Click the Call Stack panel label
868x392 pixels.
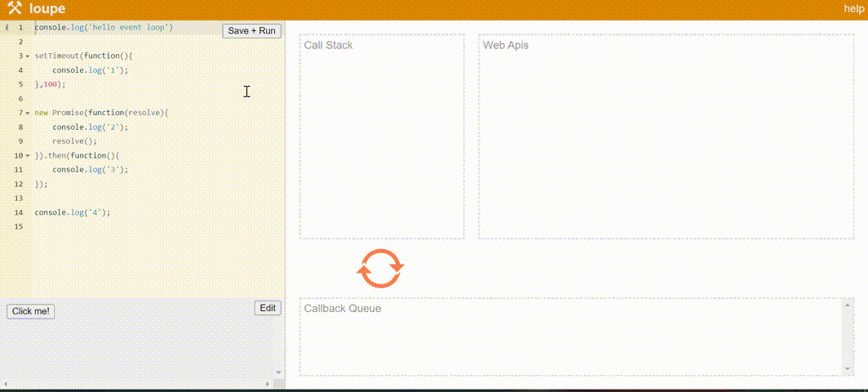328,45
